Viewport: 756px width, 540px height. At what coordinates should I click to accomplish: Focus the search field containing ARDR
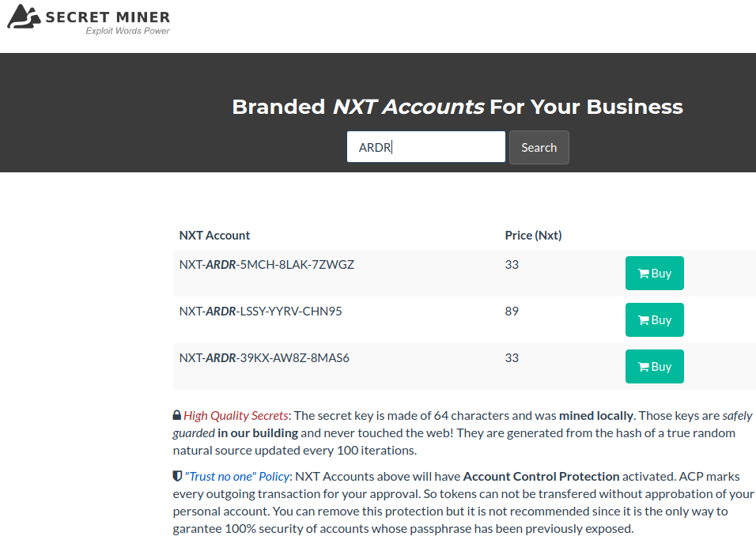pyautogui.click(x=426, y=147)
